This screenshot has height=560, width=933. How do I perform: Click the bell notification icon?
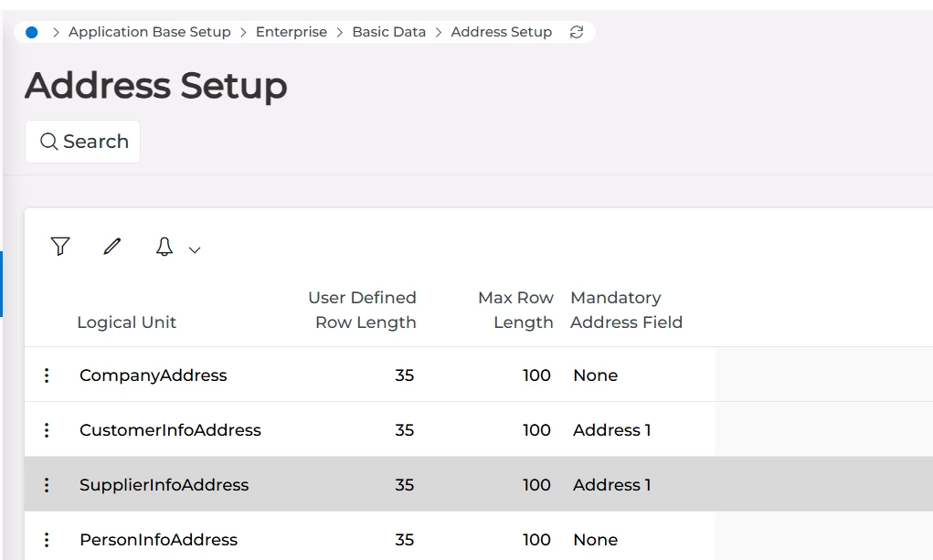click(x=164, y=247)
